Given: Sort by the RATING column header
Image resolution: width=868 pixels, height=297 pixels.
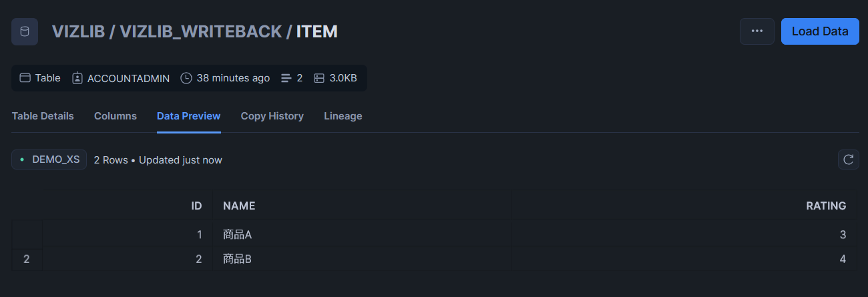Looking at the screenshot, I should 684,206.
